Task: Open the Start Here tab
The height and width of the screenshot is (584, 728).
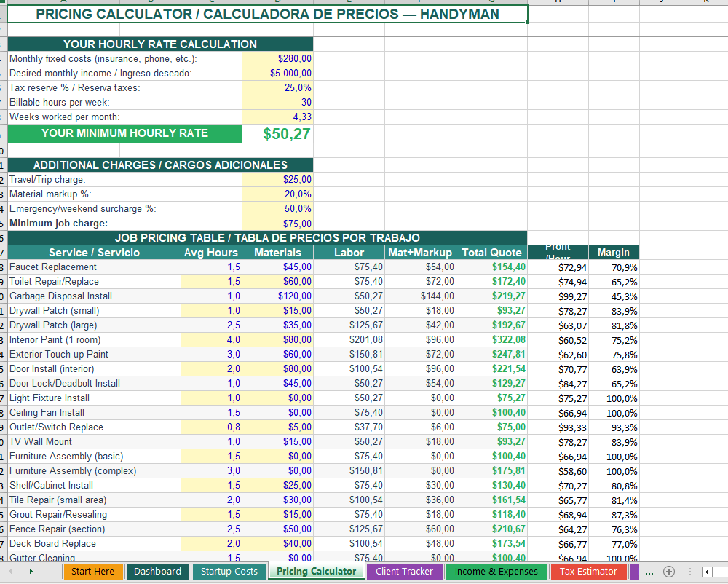Action: [93, 572]
